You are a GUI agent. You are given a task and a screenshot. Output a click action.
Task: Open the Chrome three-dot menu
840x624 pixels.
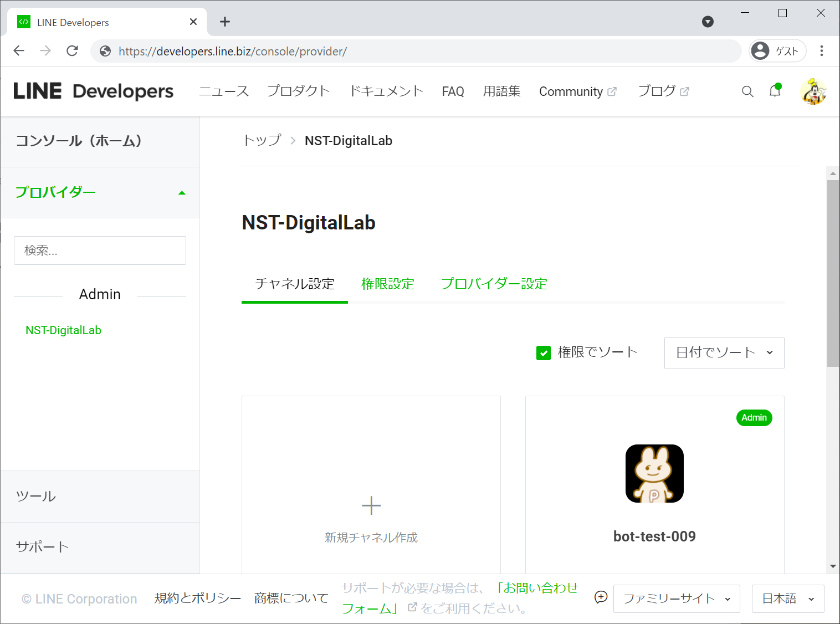822,51
